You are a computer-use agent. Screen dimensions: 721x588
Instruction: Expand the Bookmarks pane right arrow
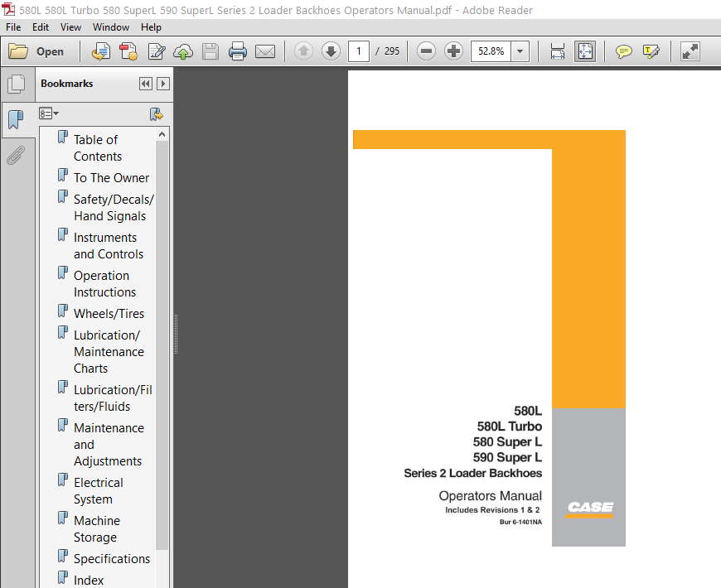coord(163,84)
